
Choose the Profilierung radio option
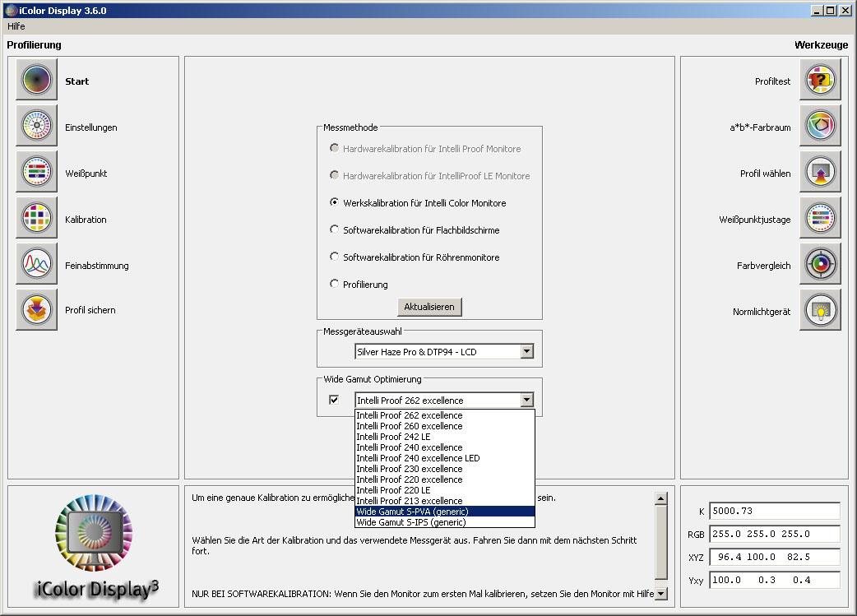pos(334,285)
